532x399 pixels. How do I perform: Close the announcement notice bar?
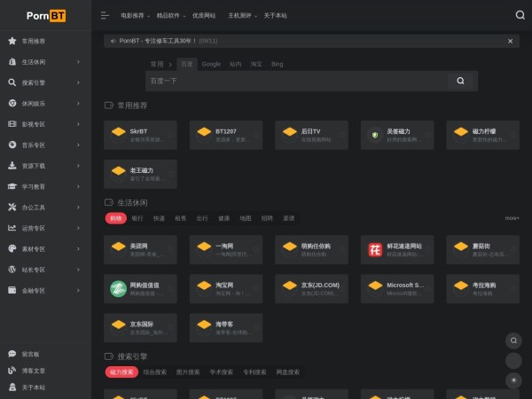510,41
